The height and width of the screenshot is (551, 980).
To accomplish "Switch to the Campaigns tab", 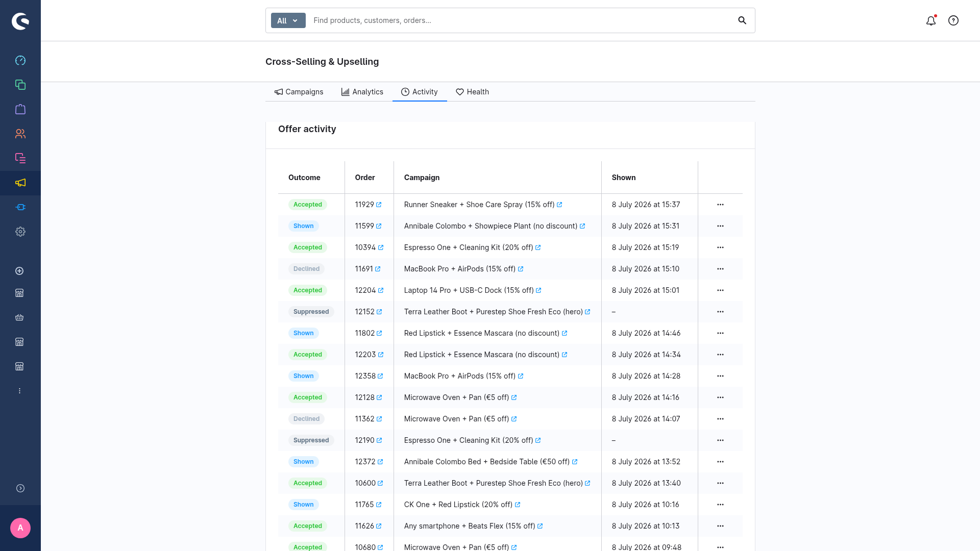I will tap(299, 92).
